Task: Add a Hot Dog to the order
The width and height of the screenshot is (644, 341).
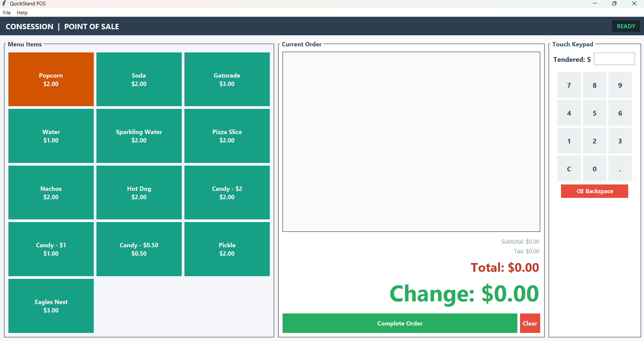Action: click(139, 193)
